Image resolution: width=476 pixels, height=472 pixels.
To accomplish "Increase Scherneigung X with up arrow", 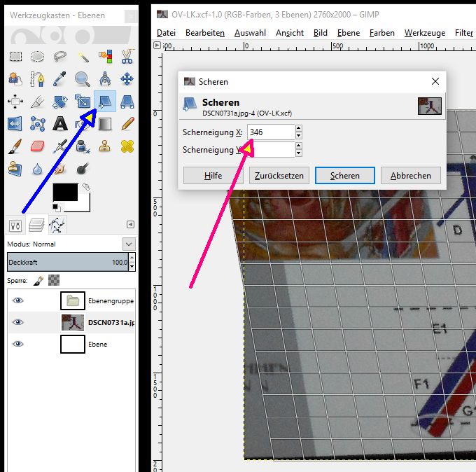I will point(299,128).
